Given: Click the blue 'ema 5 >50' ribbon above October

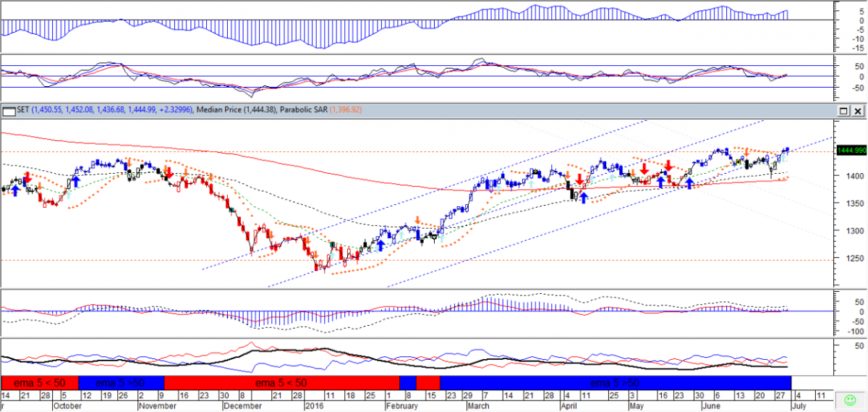Looking at the screenshot, I should (x=121, y=383).
